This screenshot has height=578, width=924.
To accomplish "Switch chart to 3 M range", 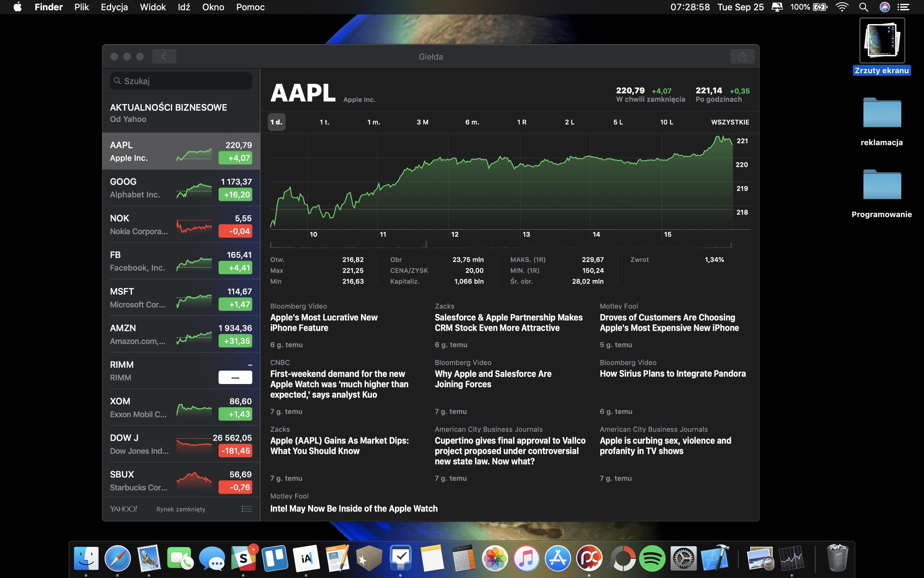I will 422,122.
